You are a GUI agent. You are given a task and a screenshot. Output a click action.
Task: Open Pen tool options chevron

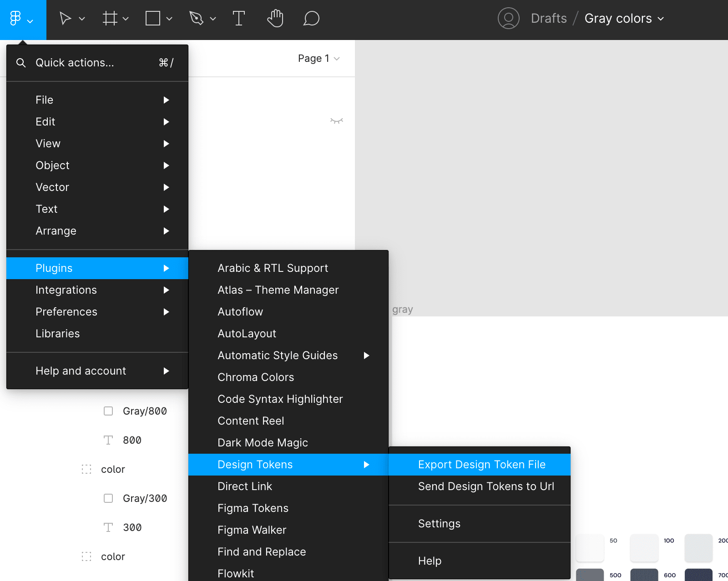(213, 19)
